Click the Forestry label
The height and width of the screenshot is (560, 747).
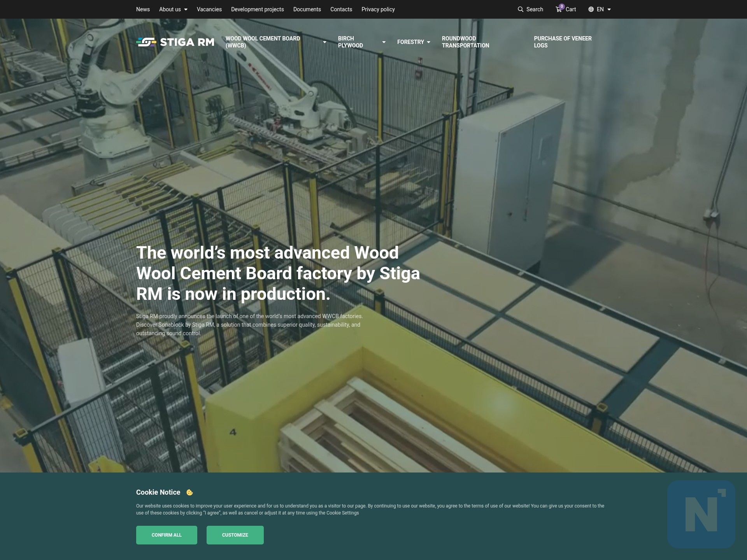coord(410,42)
